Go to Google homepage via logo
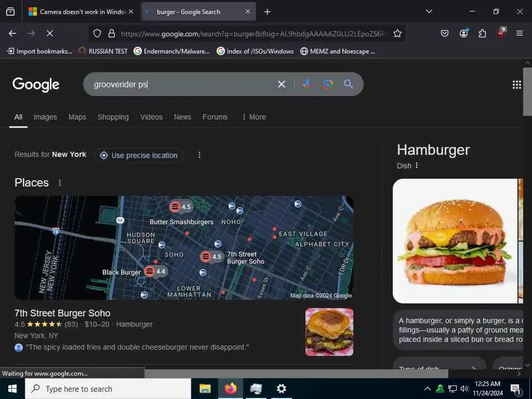Image resolution: width=532 pixels, height=399 pixels. pos(36,85)
